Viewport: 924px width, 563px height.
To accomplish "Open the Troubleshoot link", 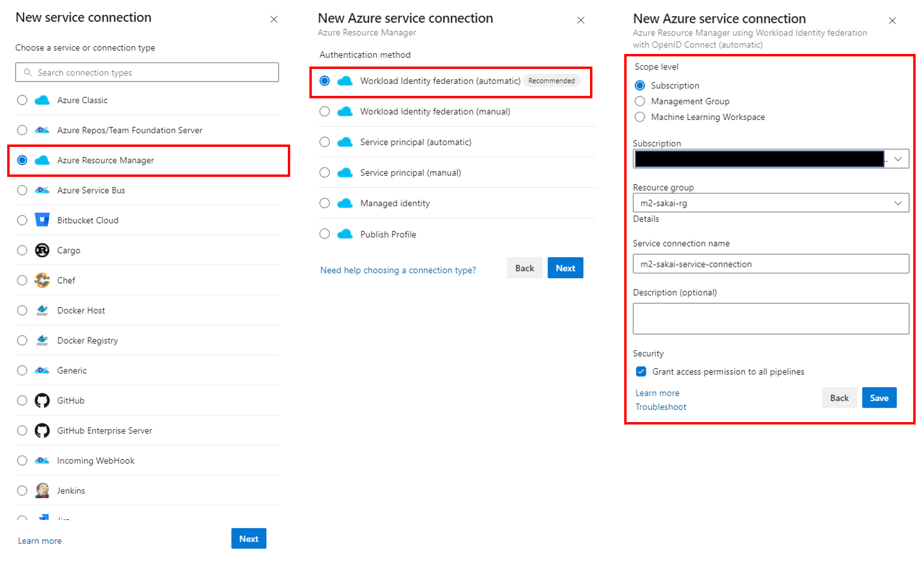I will coord(661,407).
